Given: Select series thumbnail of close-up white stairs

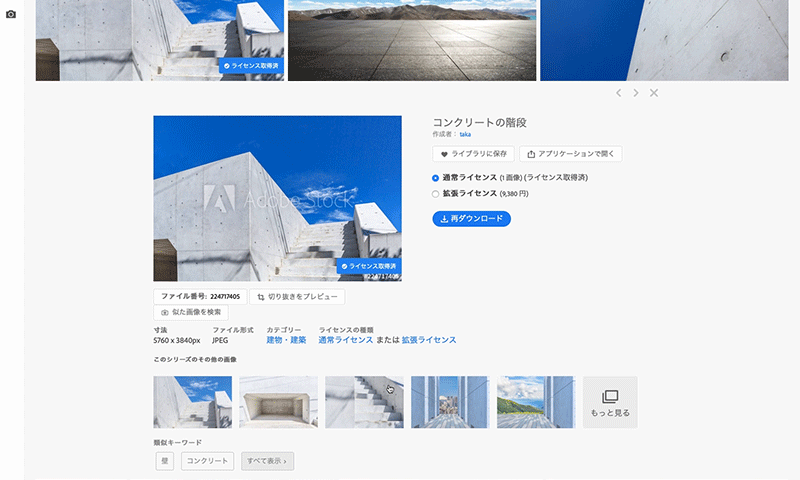Looking at the screenshot, I should (364, 402).
